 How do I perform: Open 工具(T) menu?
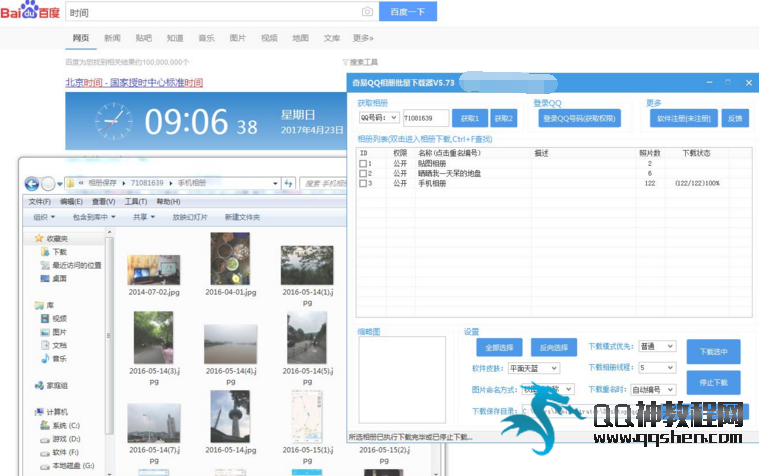pyautogui.click(x=136, y=201)
